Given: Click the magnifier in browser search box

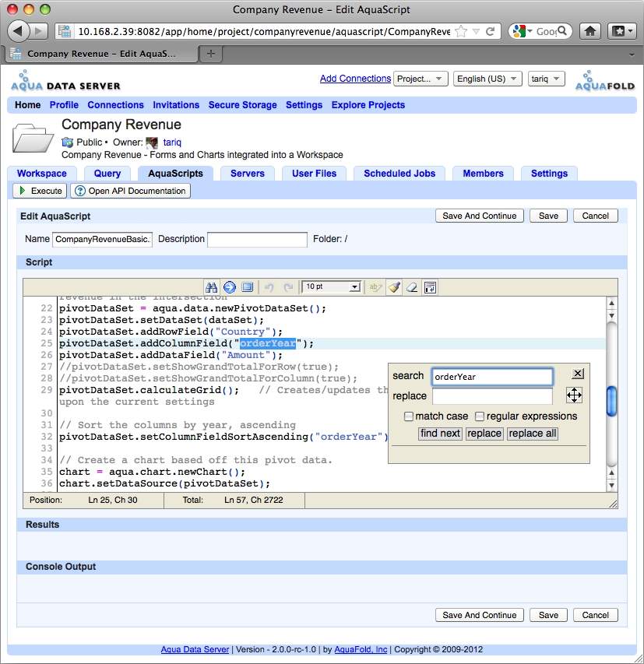Looking at the screenshot, I should [561, 31].
